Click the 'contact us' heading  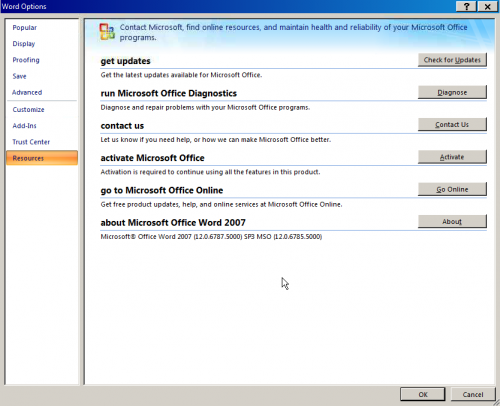pos(122,126)
